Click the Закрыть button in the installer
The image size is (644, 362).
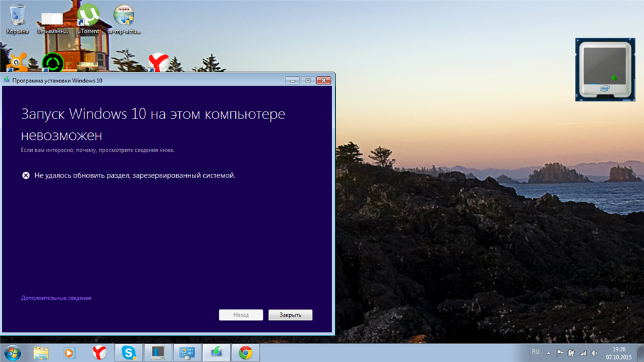tap(291, 315)
